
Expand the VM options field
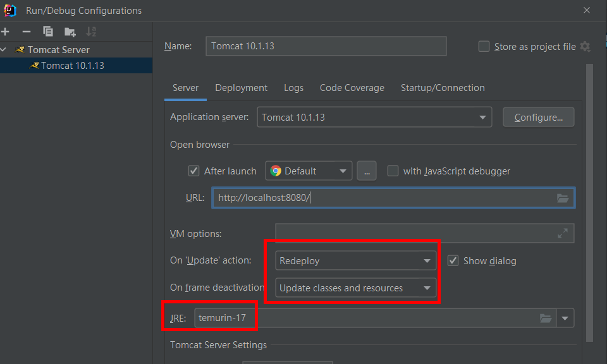click(563, 233)
